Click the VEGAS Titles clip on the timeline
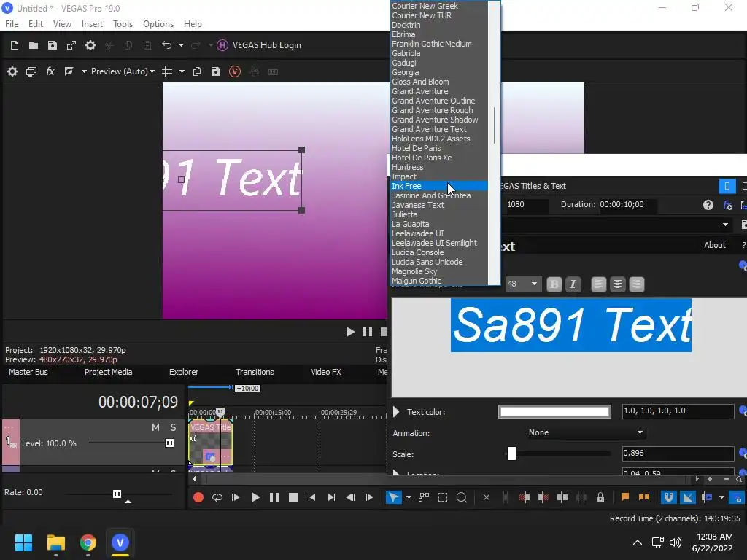The image size is (747, 560). click(210, 443)
